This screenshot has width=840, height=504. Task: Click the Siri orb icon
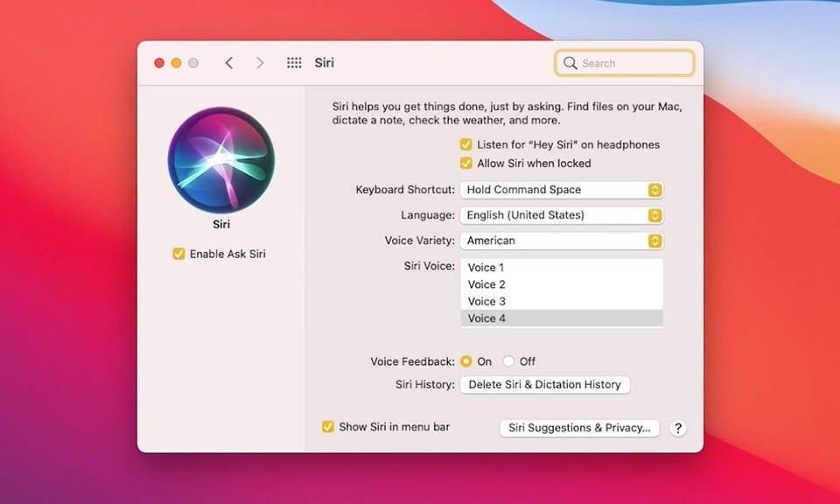(x=221, y=159)
